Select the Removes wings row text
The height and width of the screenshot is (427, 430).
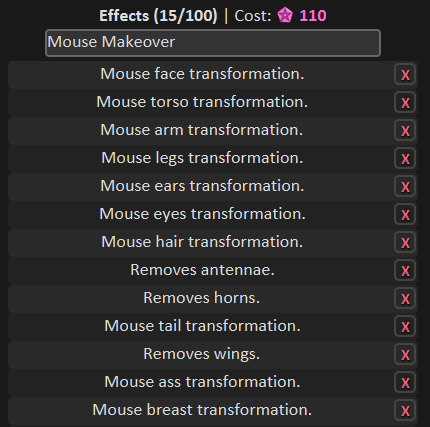[x=201, y=354]
